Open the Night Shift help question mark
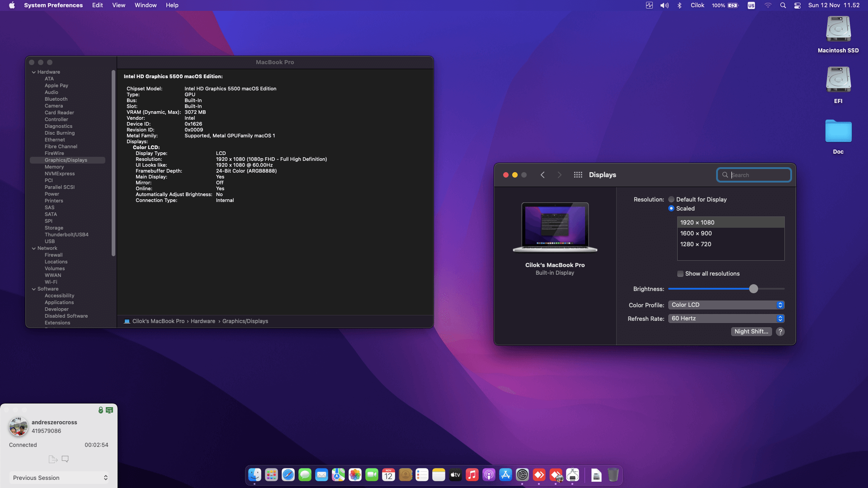868x488 pixels. point(780,332)
